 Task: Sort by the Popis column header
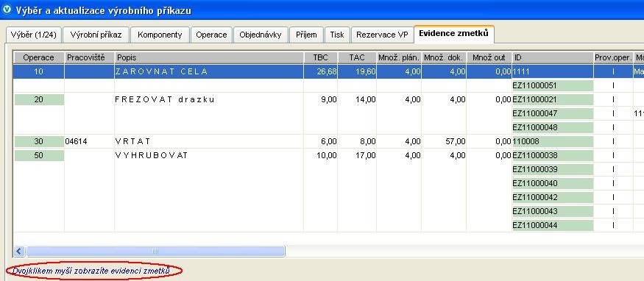(209, 58)
